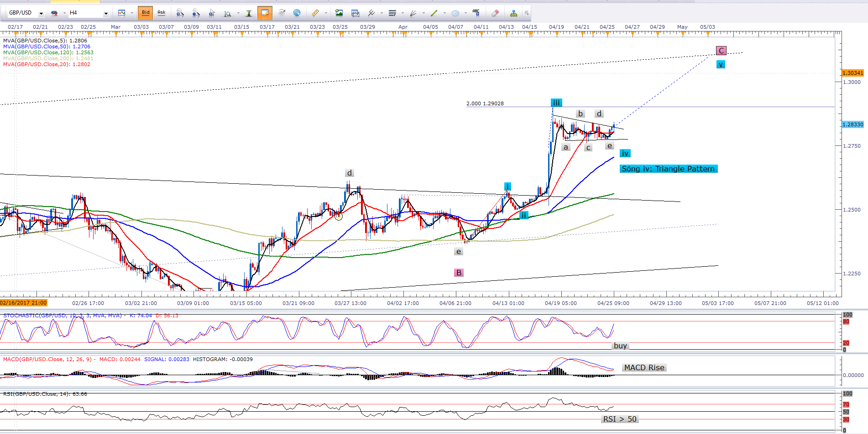
Task: Select the Fibonacci retracement levels tool
Action: click(x=392, y=13)
